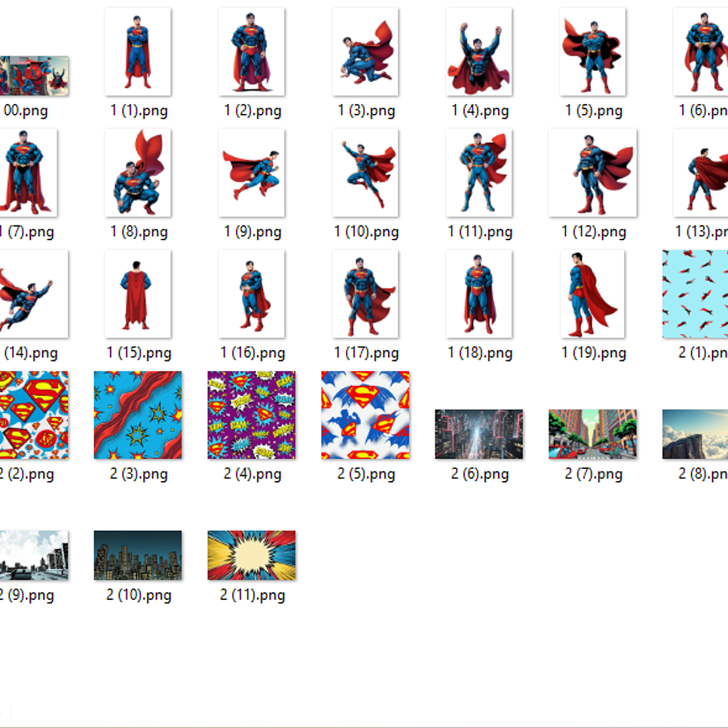Click the 1 (1).png file thumbnail

click(138, 52)
